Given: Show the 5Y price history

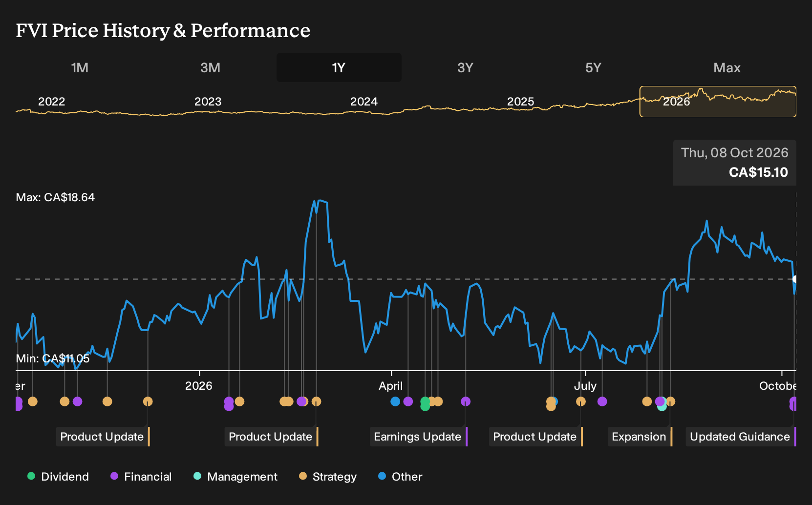Looking at the screenshot, I should [593, 67].
